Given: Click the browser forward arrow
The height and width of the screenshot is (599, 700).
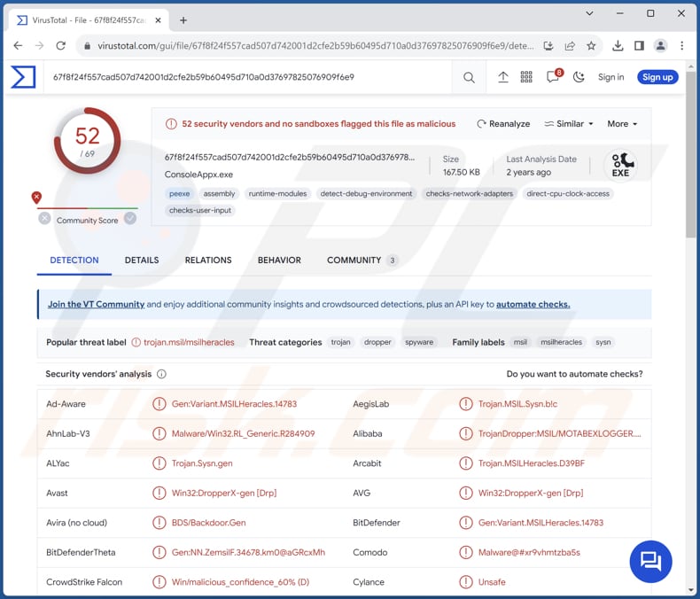Looking at the screenshot, I should coord(39,45).
